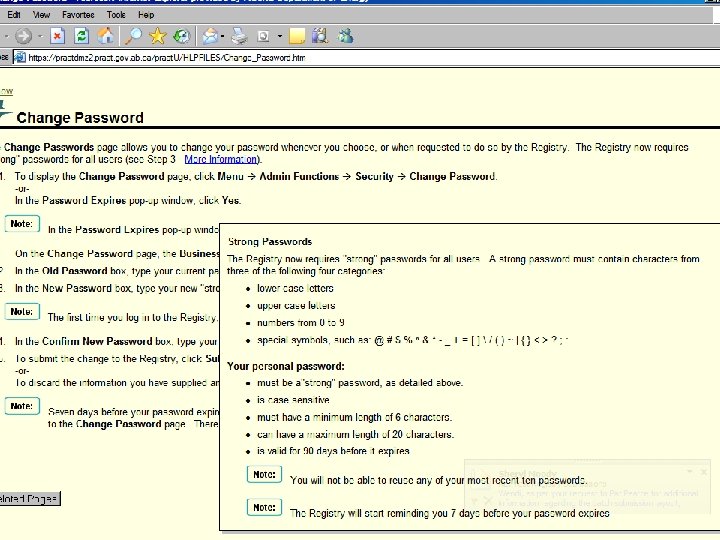Open the Favorites star icon
This screenshot has height=540, width=720.
tap(158, 36)
